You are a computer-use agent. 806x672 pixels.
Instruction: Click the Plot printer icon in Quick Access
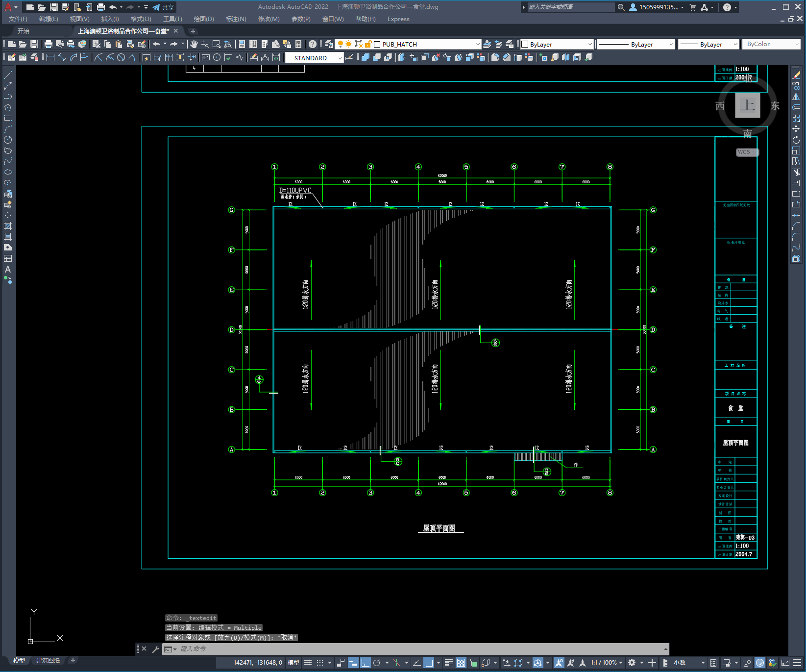click(x=101, y=7)
